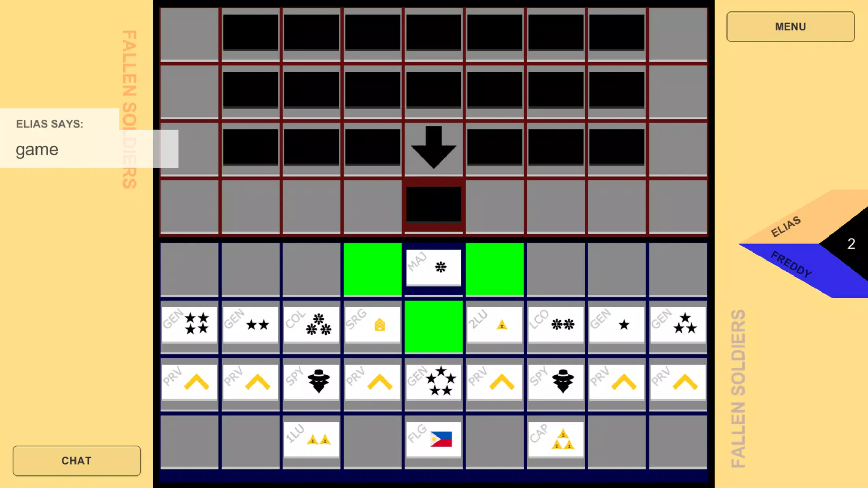868x488 pixels.
Task: Expand the MENU button top right
Action: [791, 27]
